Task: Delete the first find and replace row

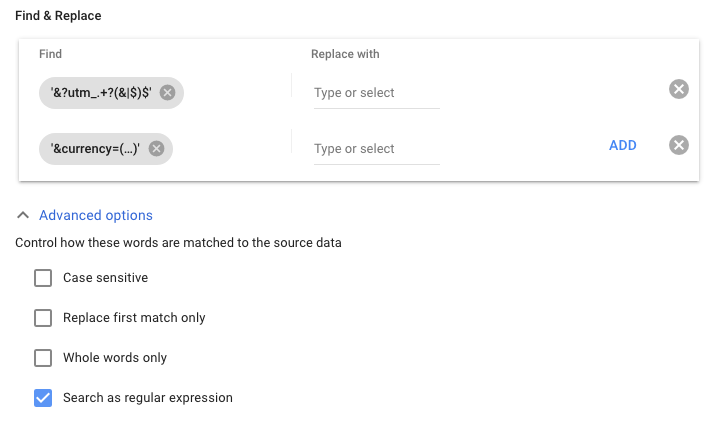Action: pyautogui.click(x=678, y=90)
